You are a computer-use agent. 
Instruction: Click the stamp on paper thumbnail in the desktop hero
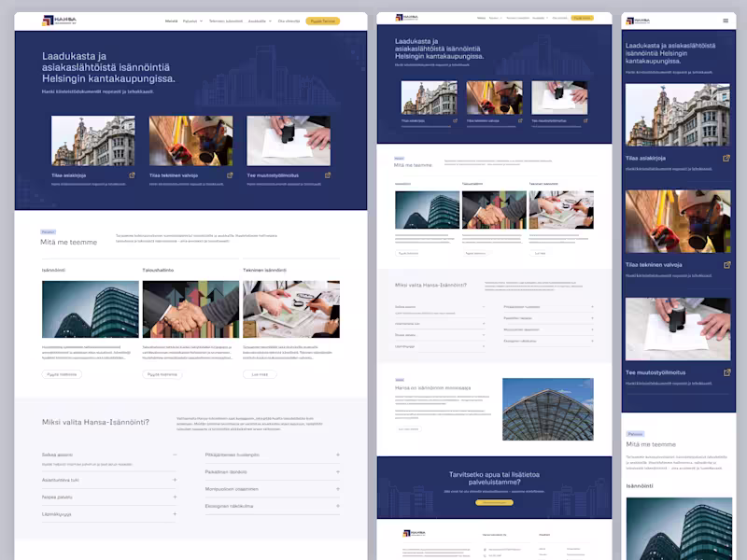289,141
